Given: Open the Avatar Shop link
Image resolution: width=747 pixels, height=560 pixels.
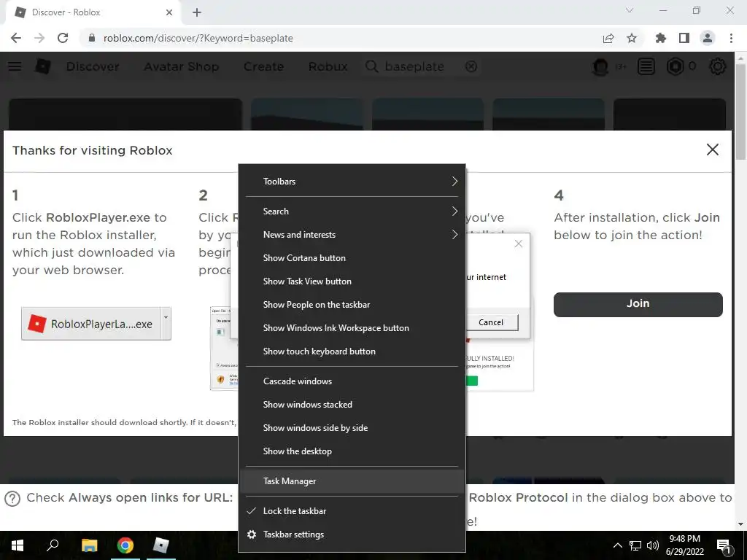Looking at the screenshot, I should click(182, 66).
